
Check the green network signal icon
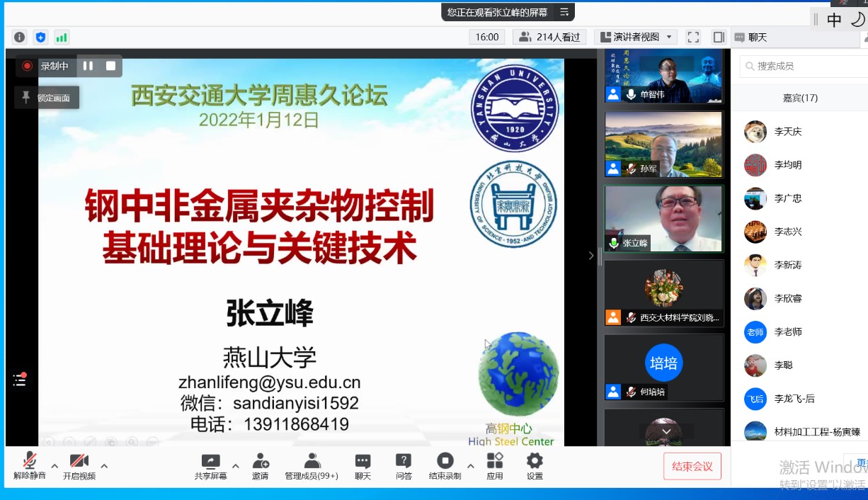[62, 38]
